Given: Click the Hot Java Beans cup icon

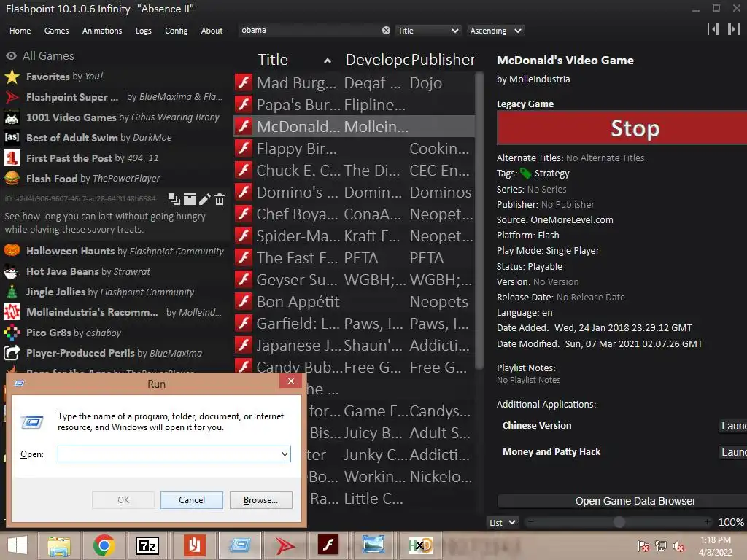Looking at the screenshot, I should click(x=12, y=271).
